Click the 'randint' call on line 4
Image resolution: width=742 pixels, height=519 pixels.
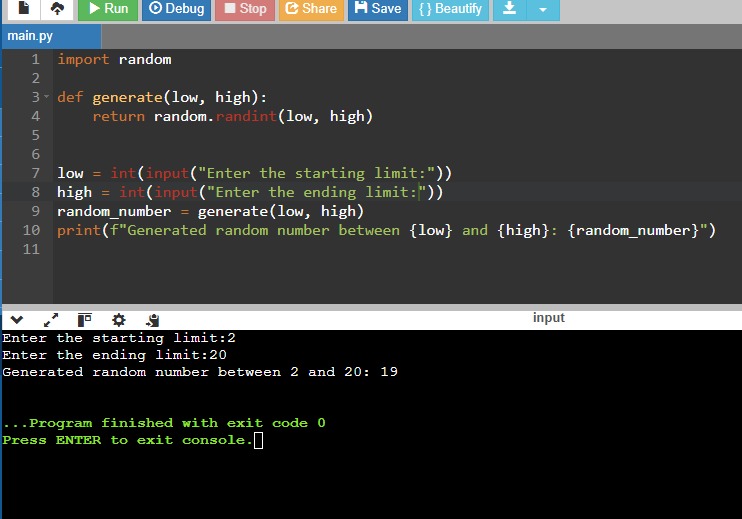(x=246, y=116)
